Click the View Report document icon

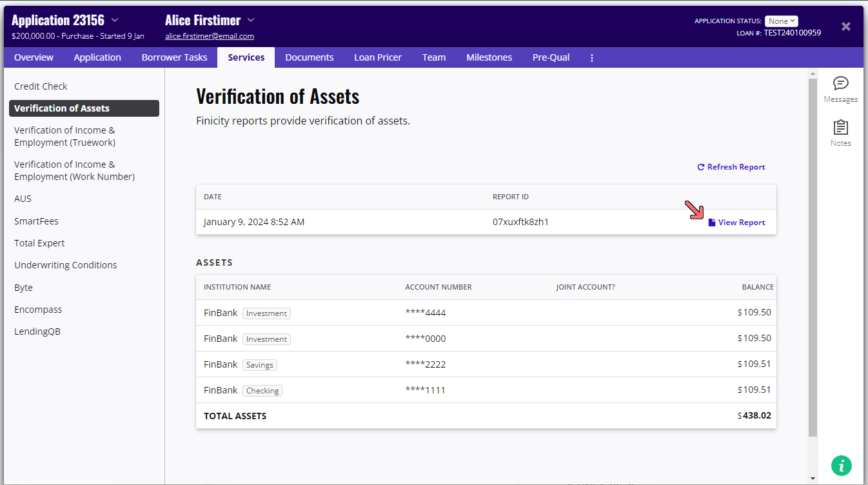(x=712, y=223)
